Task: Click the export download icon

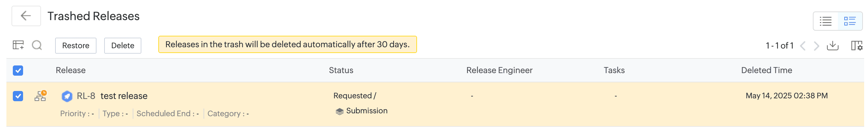Action: point(832,45)
